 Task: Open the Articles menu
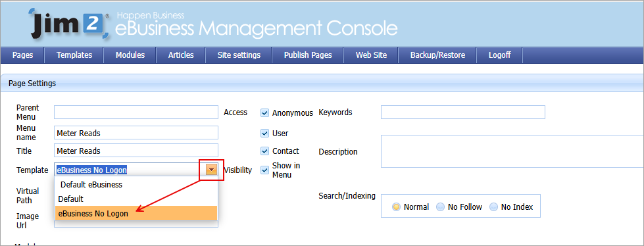coord(181,55)
